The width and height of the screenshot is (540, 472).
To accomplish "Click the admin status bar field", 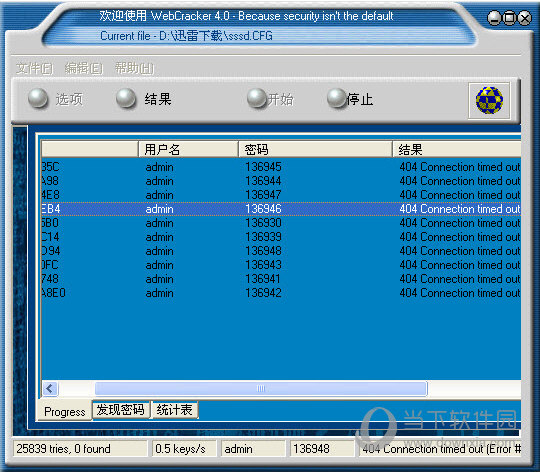I will (x=253, y=449).
